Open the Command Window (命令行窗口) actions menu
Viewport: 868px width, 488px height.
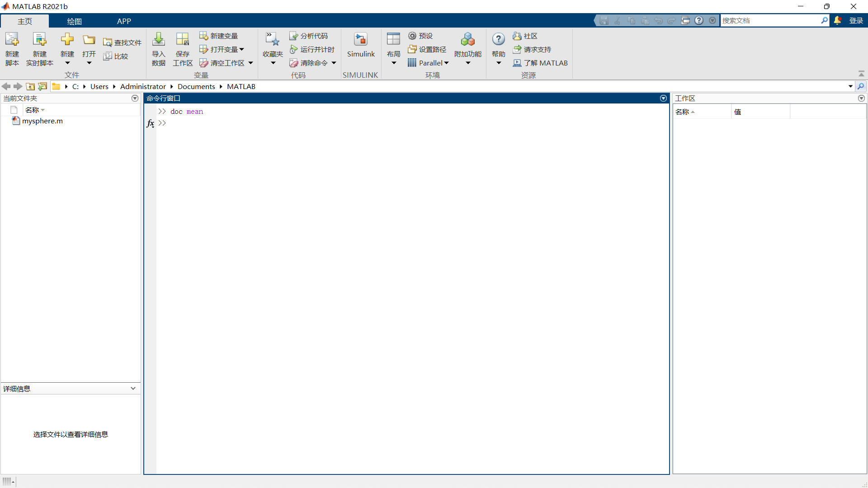[x=663, y=98]
